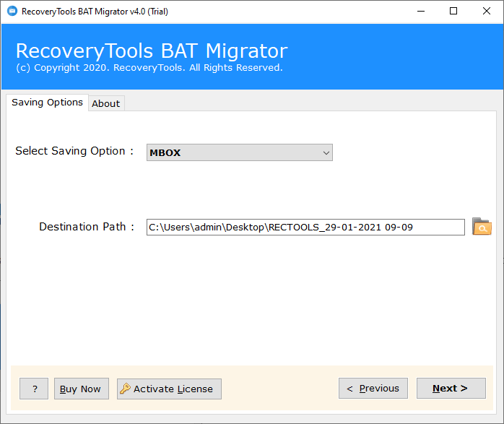Image resolution: width=504 pixels, height=424 pixels.
Task: Click the key icon on Activate License
Action: [125, 389]
